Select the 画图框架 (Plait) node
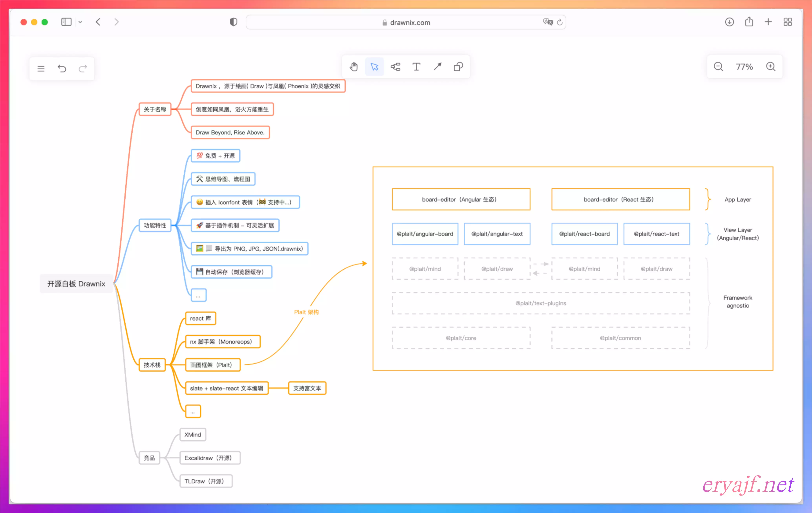 (x=213, y=365)
